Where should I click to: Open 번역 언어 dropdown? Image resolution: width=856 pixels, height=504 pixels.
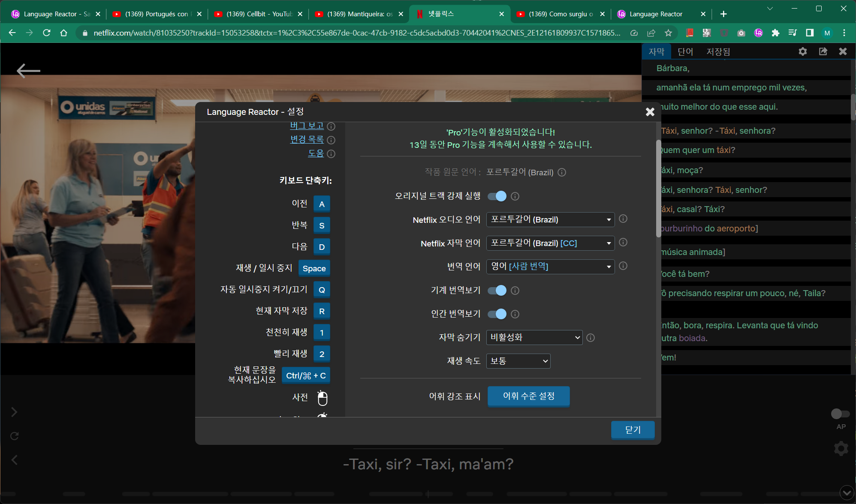(550, 267)
